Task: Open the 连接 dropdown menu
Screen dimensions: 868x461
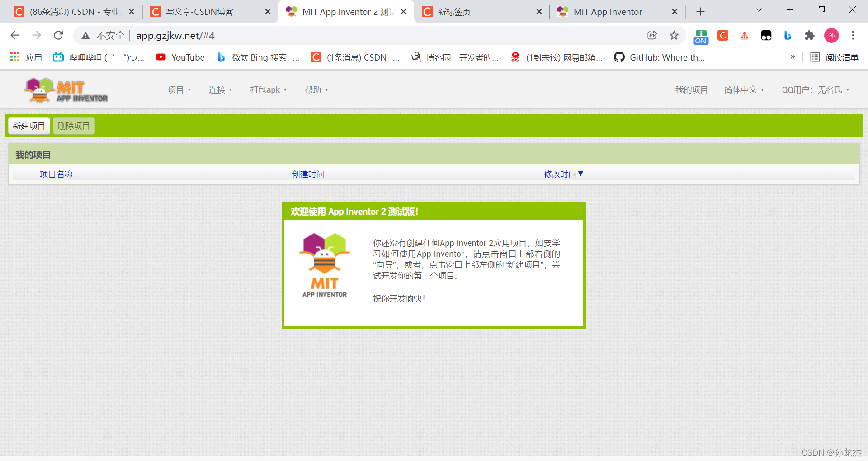Action: [220, 90]
